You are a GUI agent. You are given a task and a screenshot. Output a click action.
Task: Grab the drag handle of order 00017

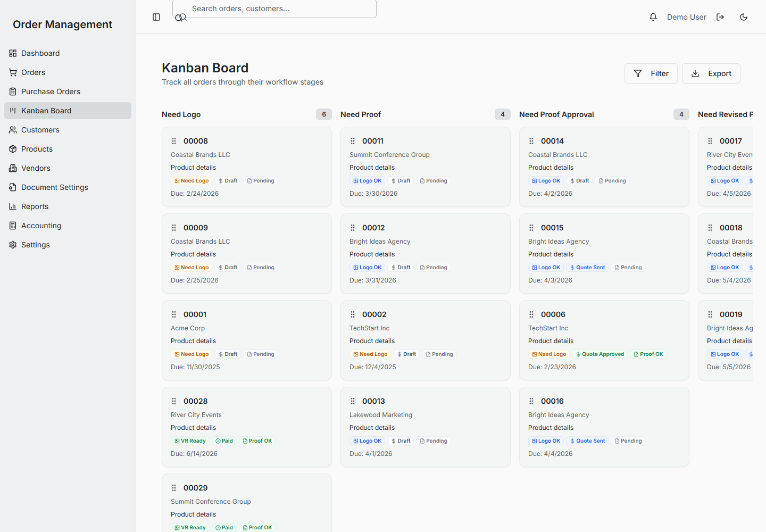tap(710, 141)
